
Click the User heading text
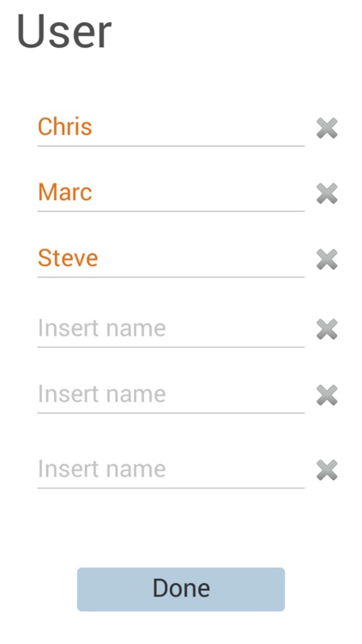(x=64, y=32)
